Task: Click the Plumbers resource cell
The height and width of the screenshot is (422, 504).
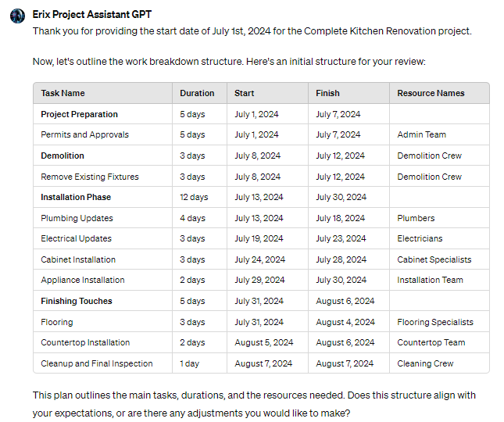Action: 416,218
